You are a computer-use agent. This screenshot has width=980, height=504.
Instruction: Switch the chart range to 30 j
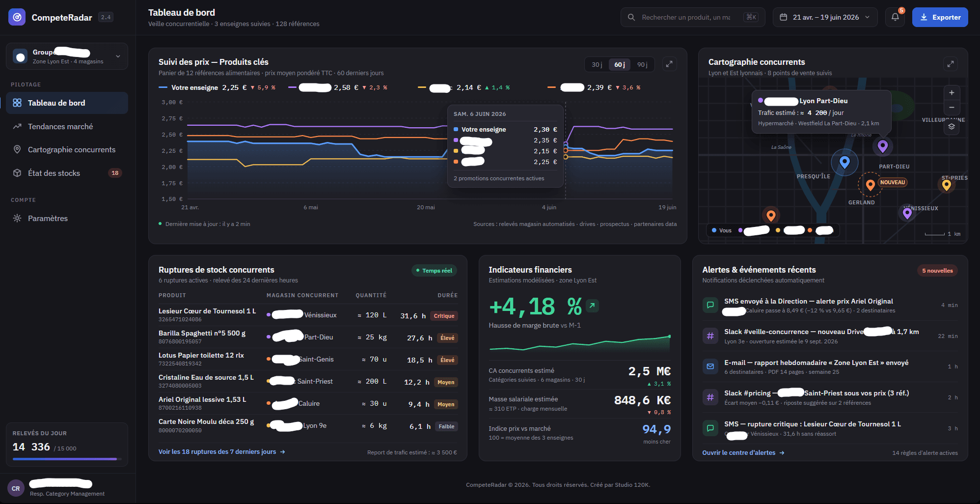[x=597, y=64]
